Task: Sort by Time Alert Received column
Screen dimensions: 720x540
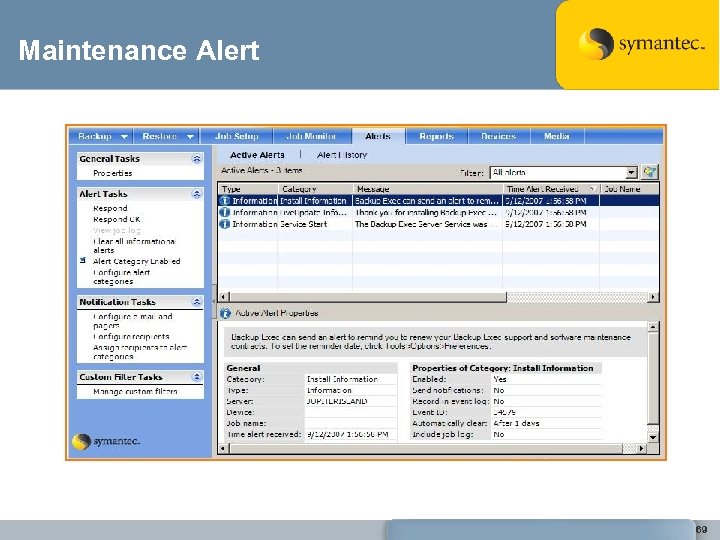Action: (551, 189)
